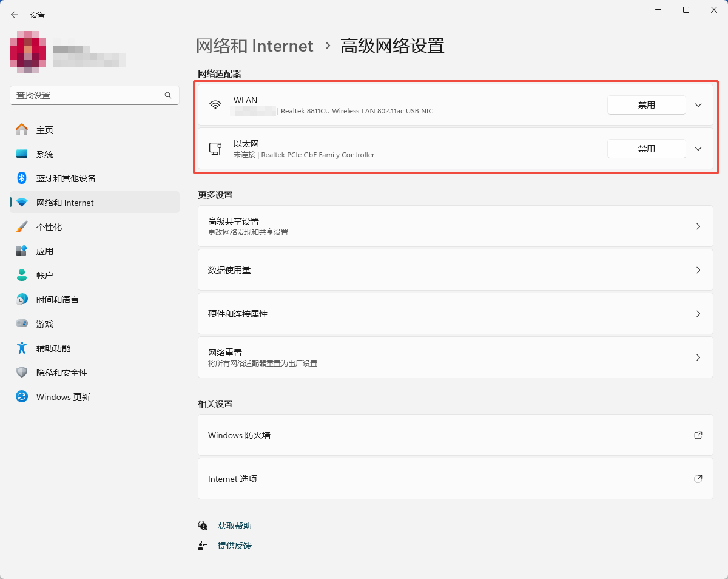Open the shield icon for 隐私和安全性
Screen dimensions: 728x579
click(22, 373)
